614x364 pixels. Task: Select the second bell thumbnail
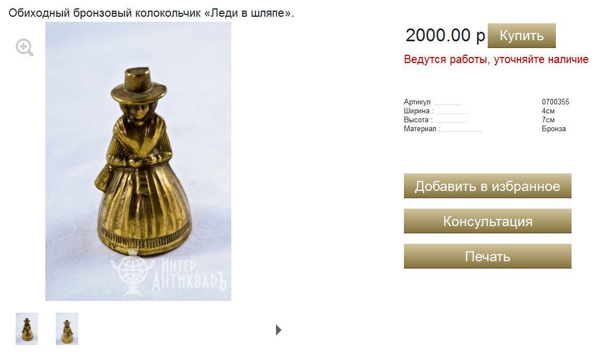tap(67, 329)
